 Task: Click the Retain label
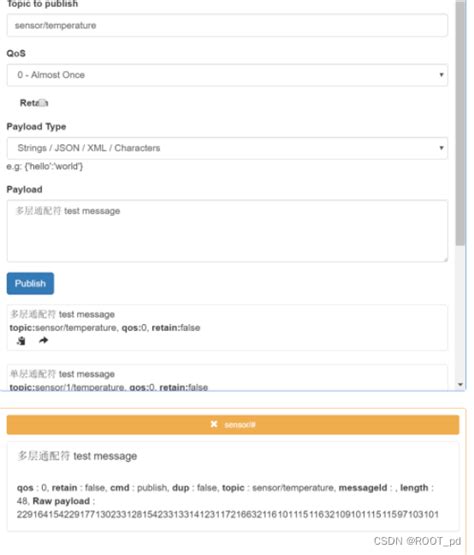34,103
